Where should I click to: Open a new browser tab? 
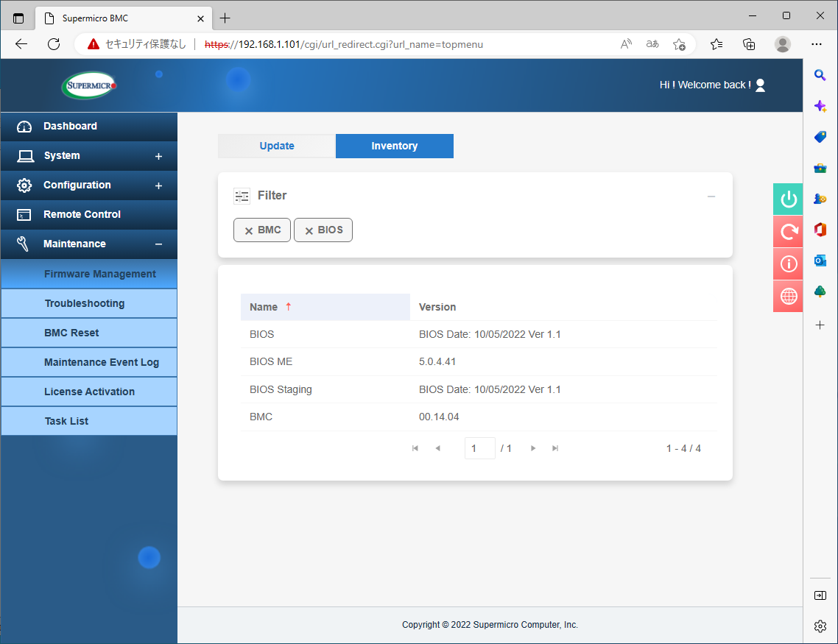[x=225, y=18]
